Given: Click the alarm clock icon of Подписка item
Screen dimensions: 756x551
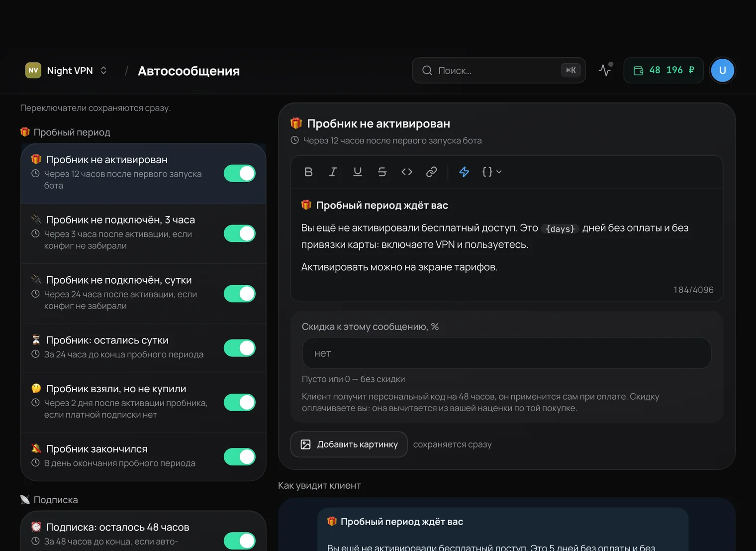Looking at the screenshot, I should pyautogui.click(x=36, y=527).
